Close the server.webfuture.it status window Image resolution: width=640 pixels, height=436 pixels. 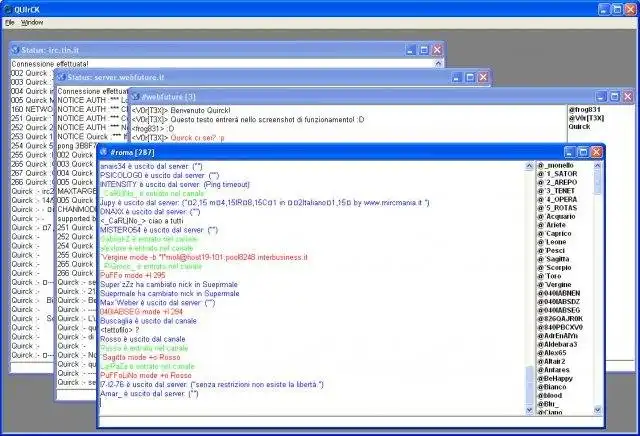[x=483, y=77]
